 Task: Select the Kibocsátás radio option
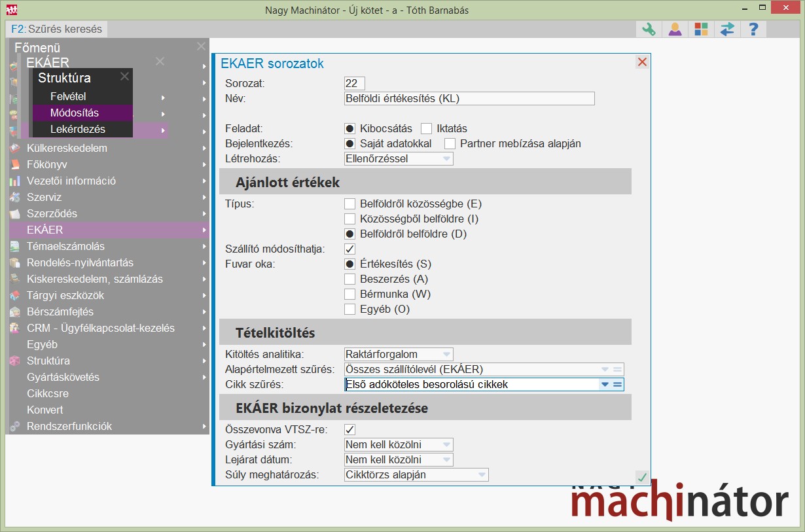pos(350,128)
